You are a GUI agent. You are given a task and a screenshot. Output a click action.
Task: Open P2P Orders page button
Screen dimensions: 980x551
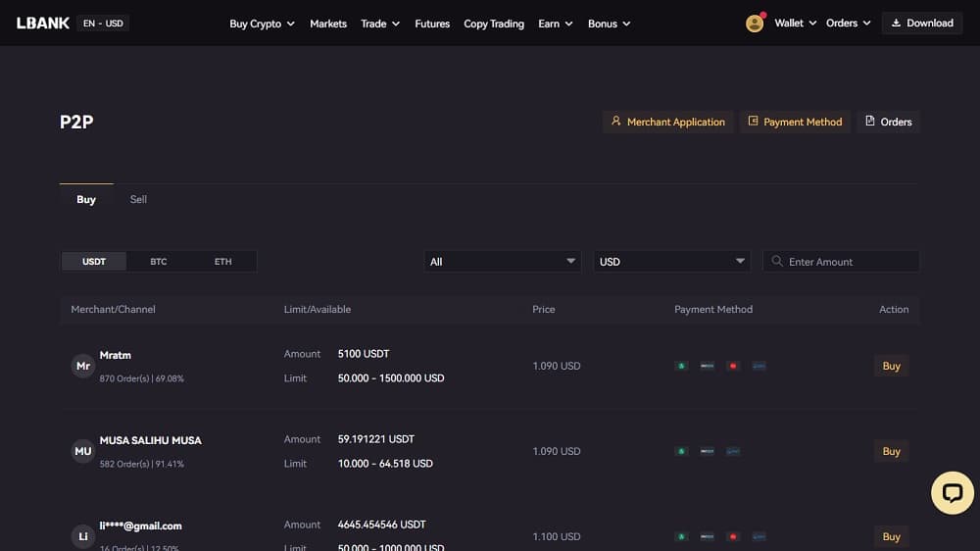point(888,122)
